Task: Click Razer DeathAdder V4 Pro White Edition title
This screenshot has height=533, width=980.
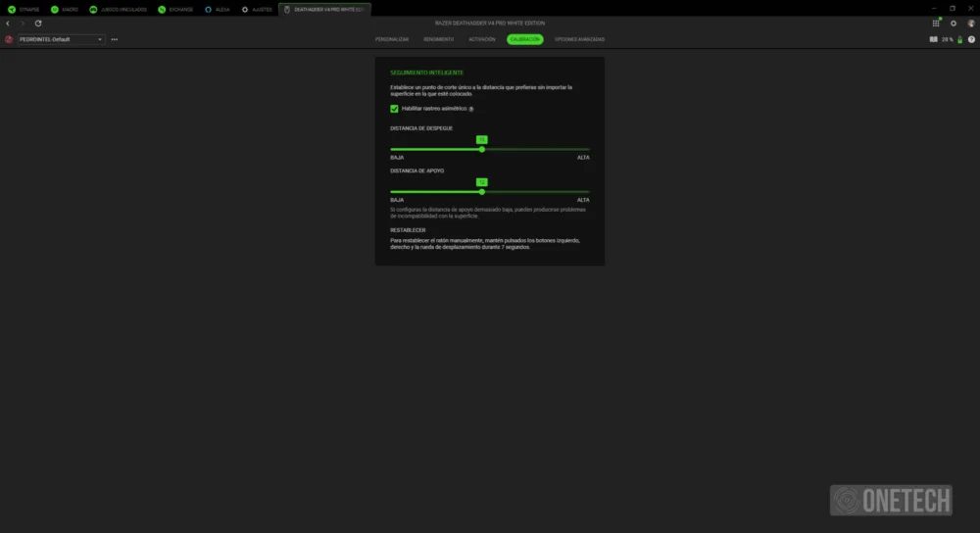Action: 490,24
